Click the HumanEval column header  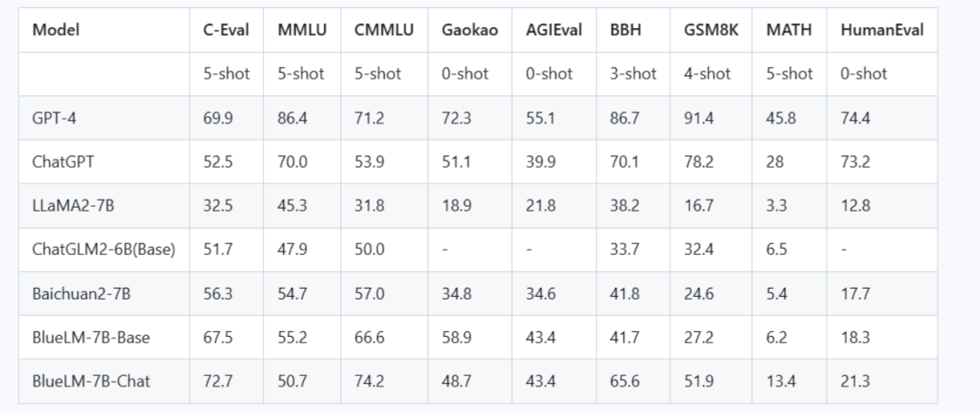pos(882,30)
